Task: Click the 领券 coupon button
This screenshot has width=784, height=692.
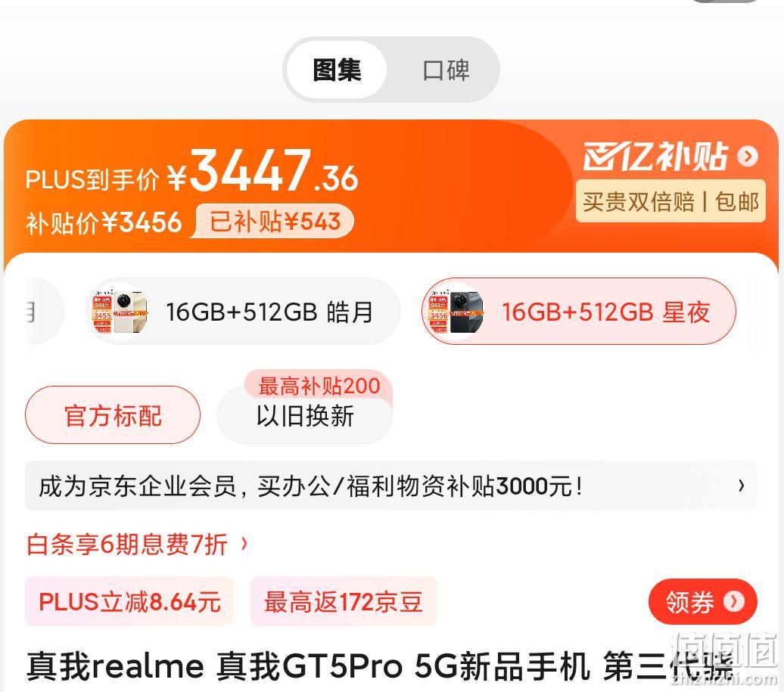Action: tap(702, 601)
